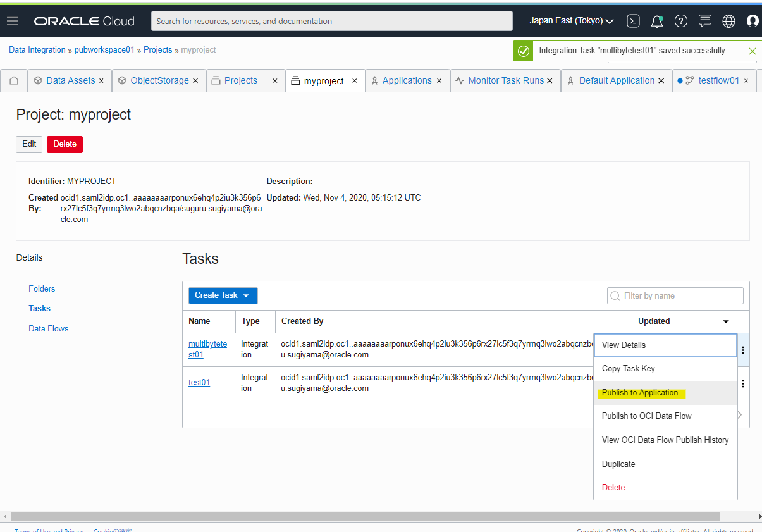This screenshot has width=762, height=532.
Task: Choose Publish to OCI Data Flow
Action: pos(665,416)
